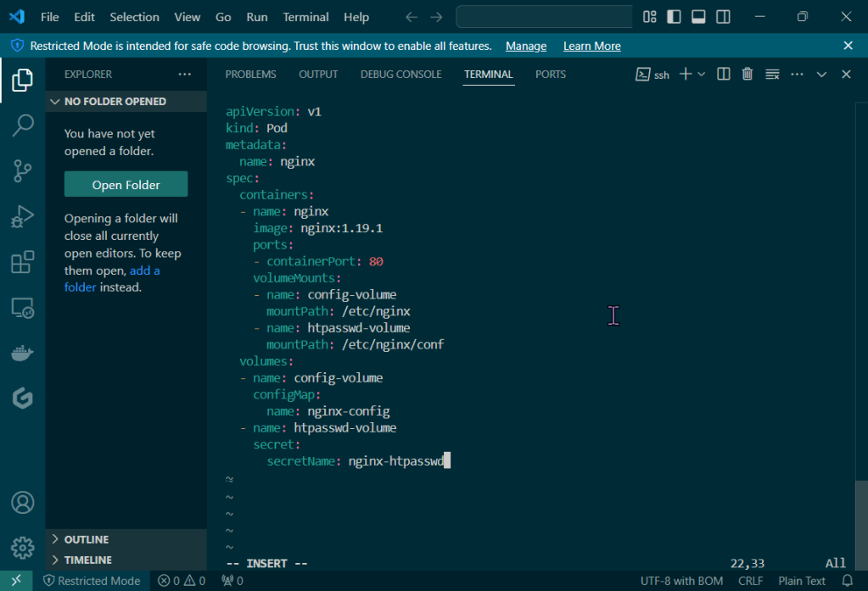Open the Docker view
868x591 pixels.
[23, 353]
